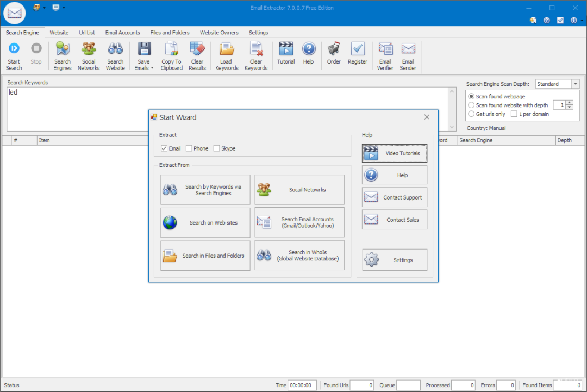Click the Contact Support button
This screenshot has width=587, height=392.
[x=395, y=197]
